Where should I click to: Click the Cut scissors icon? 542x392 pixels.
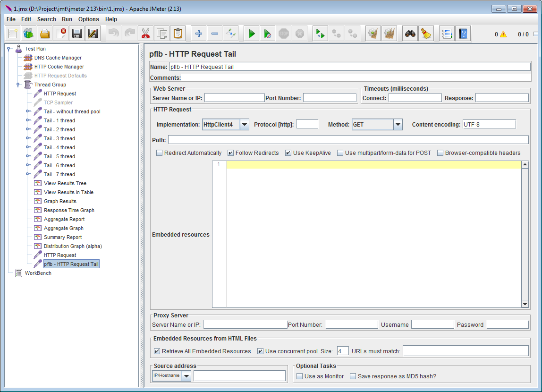point(145,34)
